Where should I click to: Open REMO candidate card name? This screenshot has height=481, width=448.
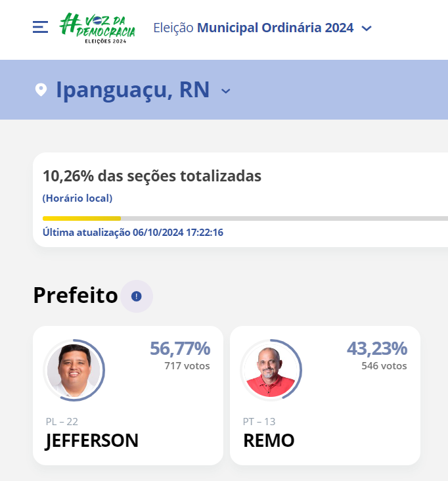(x=269, y=440)
